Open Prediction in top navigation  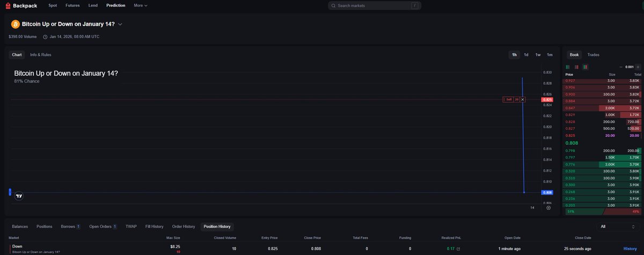pyautogui.click(x=116, y=5)
